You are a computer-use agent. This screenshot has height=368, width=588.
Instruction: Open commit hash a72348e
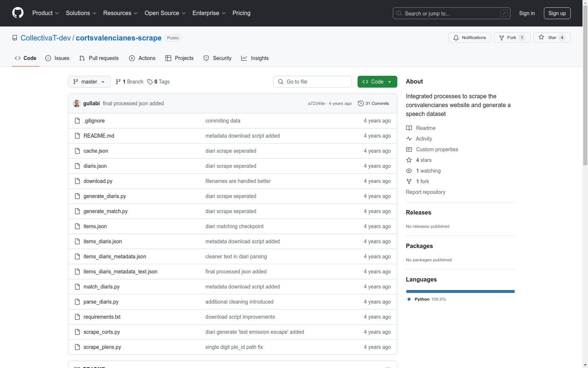pos(316,103)
